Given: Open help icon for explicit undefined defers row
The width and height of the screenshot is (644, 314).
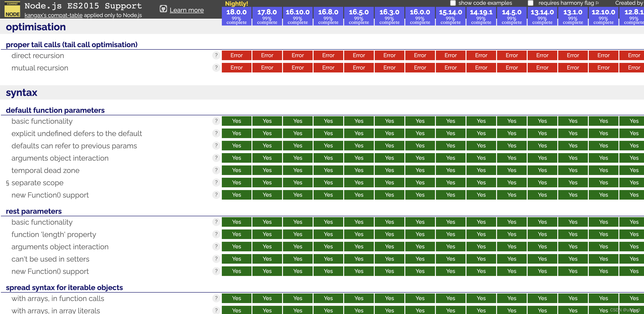Looking at the screenshot, I should point(216,133).
